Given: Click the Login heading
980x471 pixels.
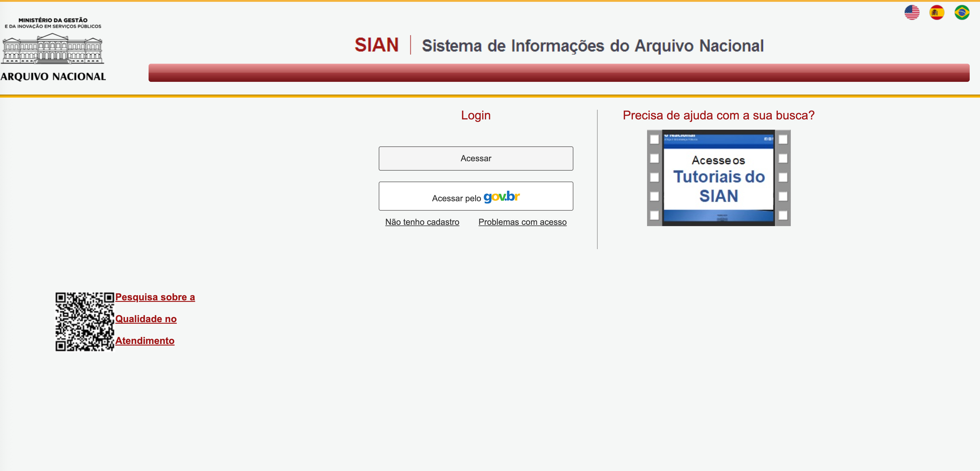Looking at the screenshot, I should pos(475,115).
